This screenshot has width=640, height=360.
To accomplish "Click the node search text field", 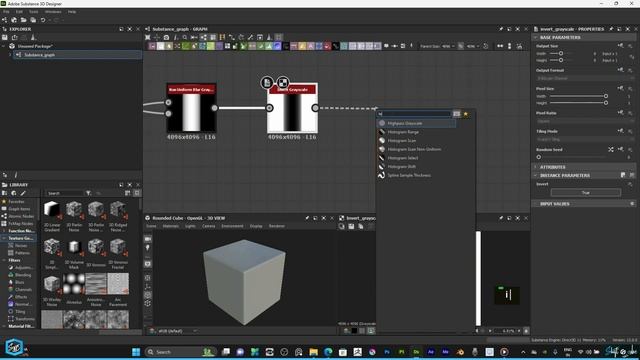I will pos(414,114).
